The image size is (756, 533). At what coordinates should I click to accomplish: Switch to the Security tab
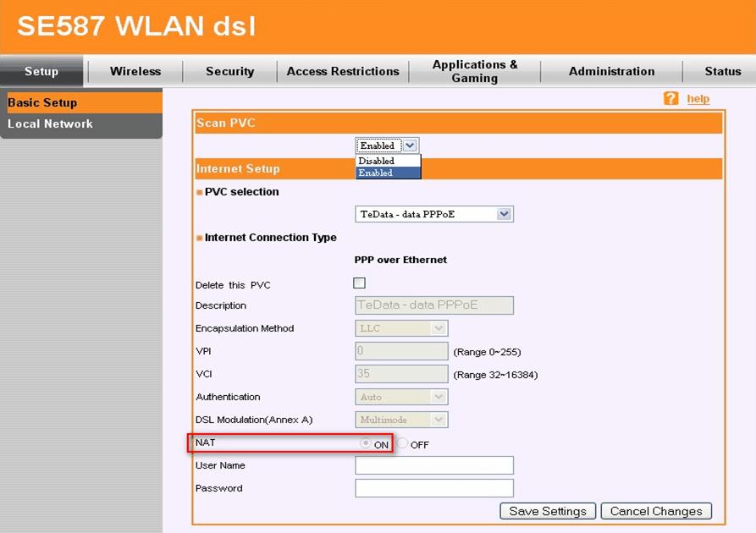point(229,71)
